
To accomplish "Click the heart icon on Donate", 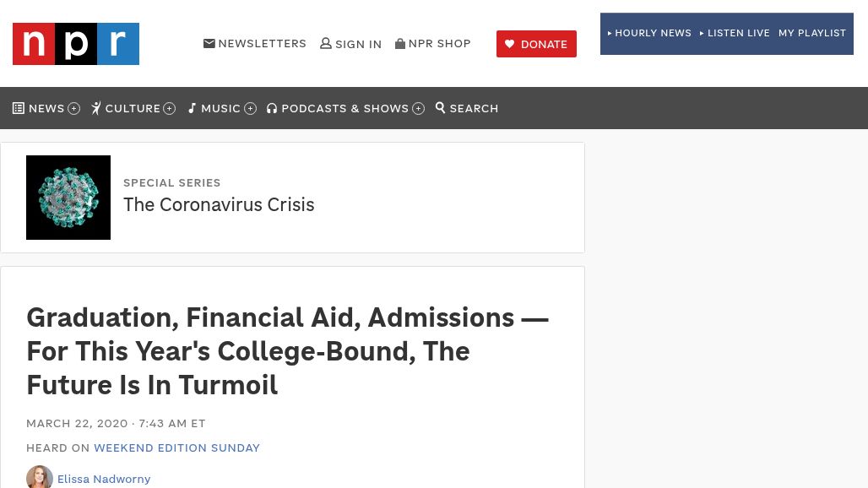I will [x=509, y=44].
